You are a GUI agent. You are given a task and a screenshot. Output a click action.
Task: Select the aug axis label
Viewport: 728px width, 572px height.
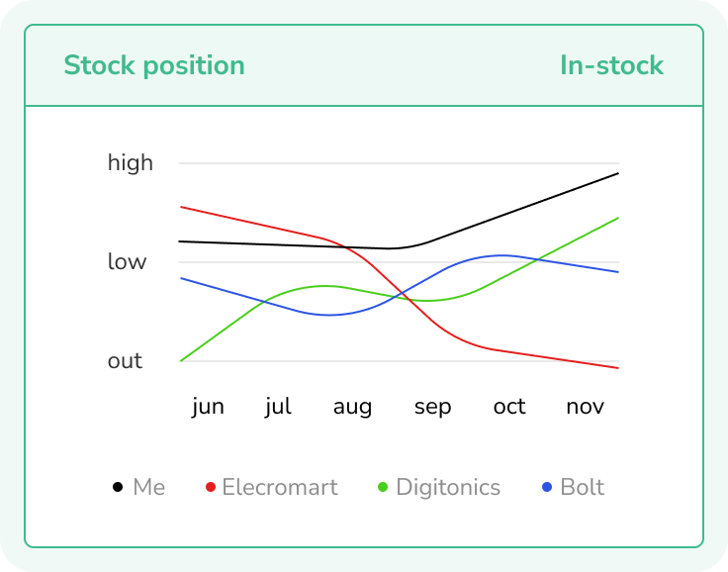[352, 408]
